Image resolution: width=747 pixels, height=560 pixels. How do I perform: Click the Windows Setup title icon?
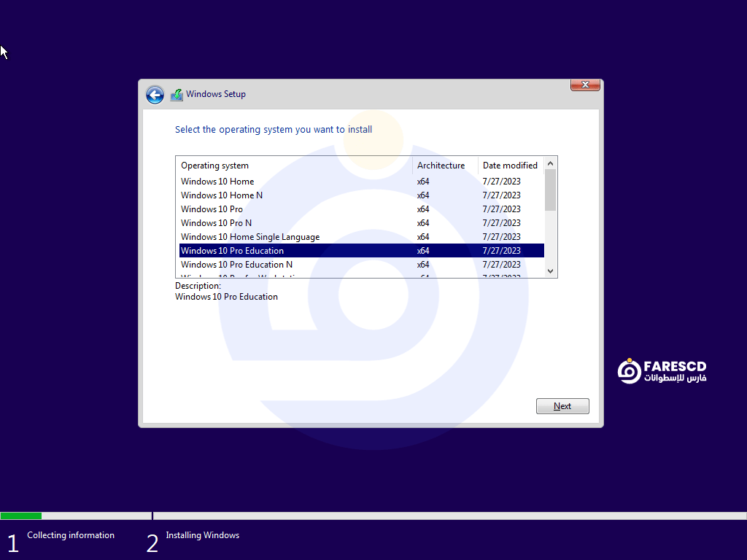[x=177, y=95]
